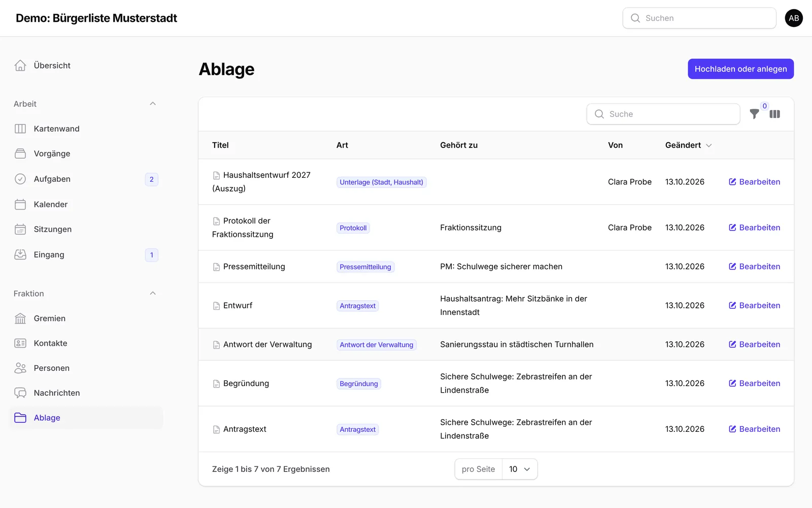This screenshot has height=508, width=812.
Task: Click Bearbeiten in the Begründung row
Action: pyautogui.click(x=755, y=384)
